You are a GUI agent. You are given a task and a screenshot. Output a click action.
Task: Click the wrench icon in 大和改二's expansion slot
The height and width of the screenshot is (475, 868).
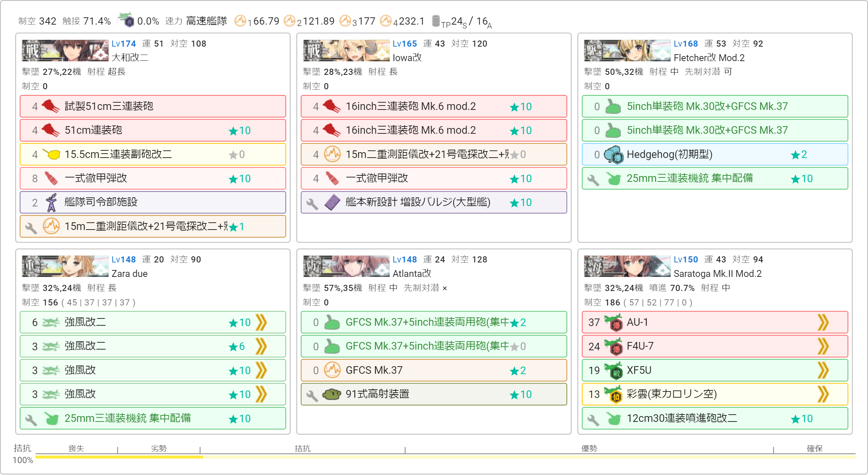31,228
